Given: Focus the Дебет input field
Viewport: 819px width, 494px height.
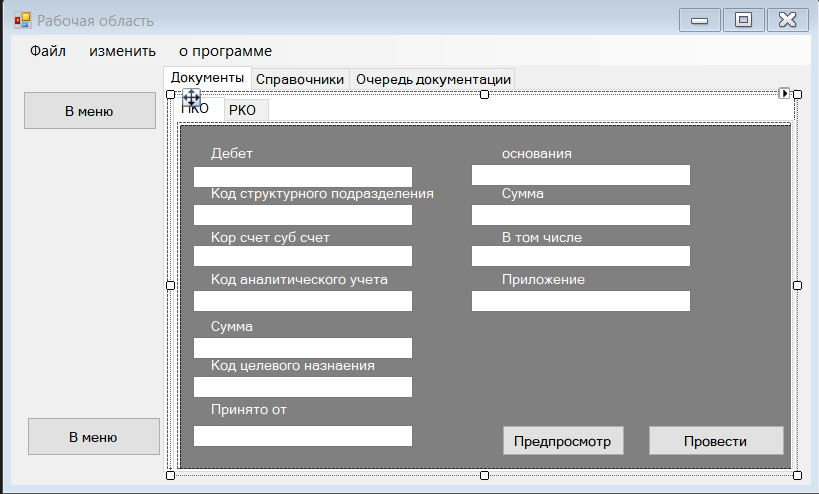Looking at the screenshot, I should (303, 177).
